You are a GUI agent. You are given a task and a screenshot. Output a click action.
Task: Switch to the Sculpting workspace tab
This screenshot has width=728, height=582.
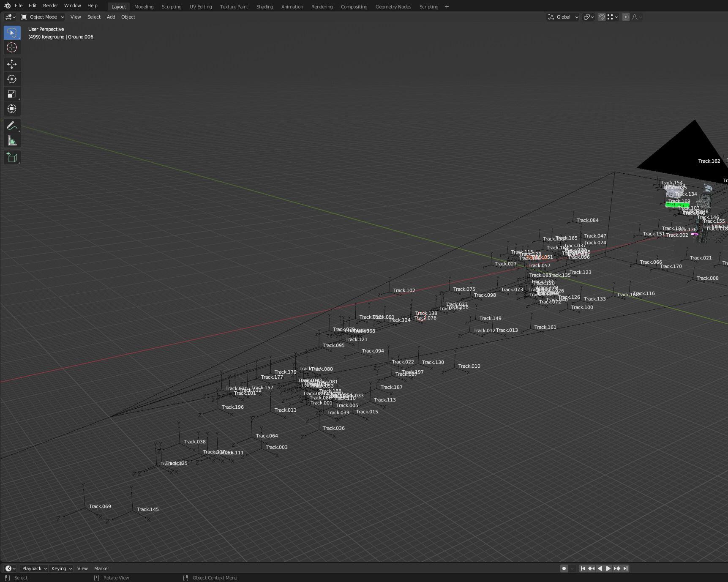click(172, 7)
